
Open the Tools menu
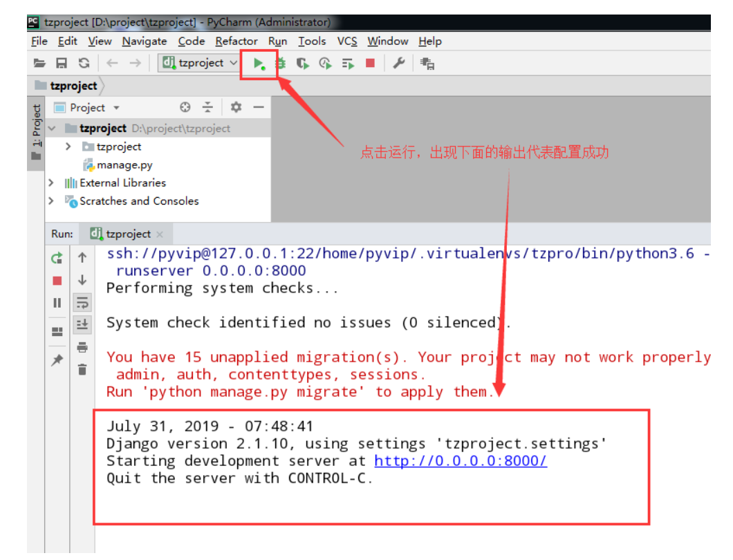pos(312,41)
